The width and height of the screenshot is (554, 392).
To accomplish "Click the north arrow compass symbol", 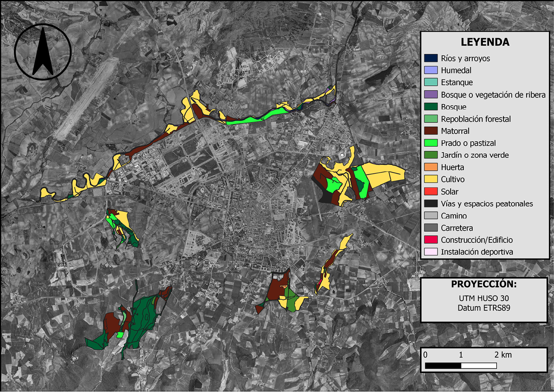I will [42, 52].
